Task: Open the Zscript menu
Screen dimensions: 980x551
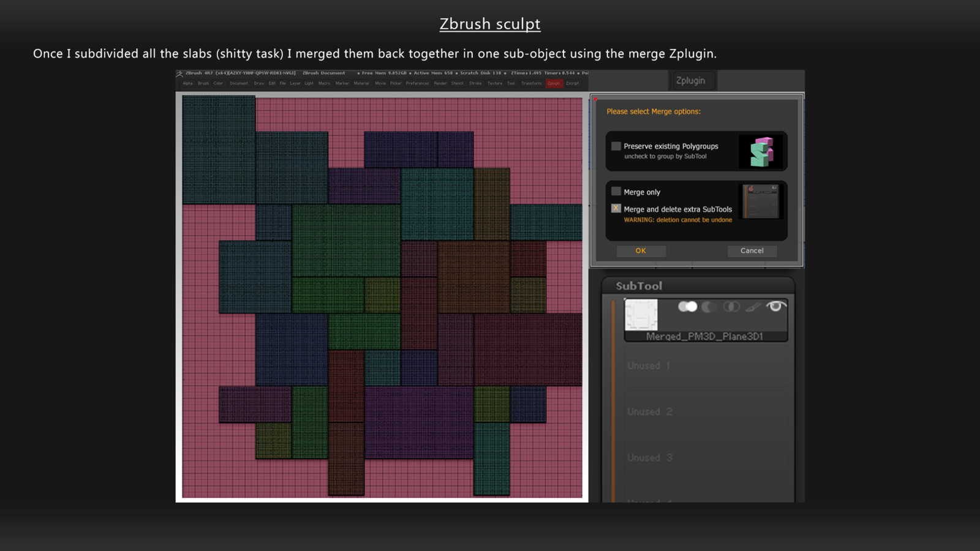Action: pyautogui.click(x=572, y=83)
